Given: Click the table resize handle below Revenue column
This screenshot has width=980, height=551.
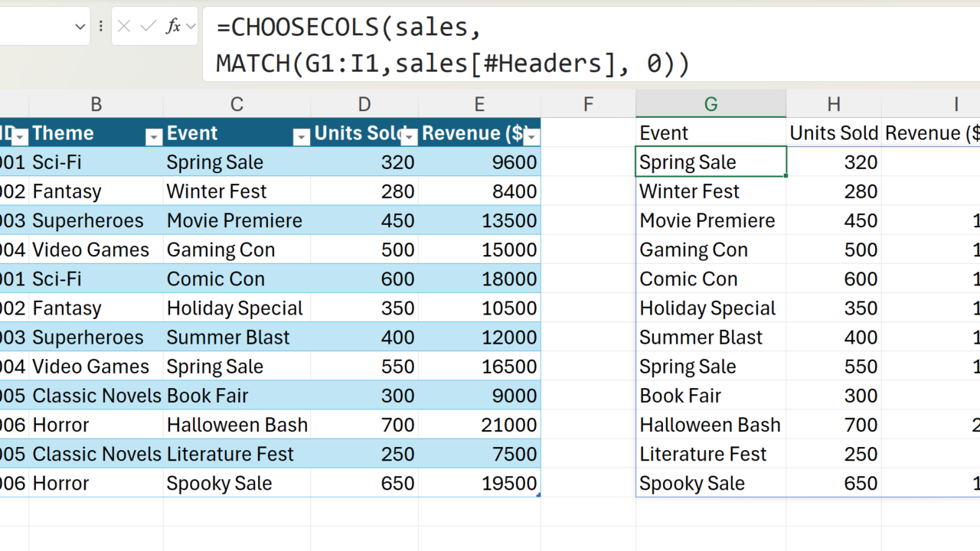Looking at the screenshot, I should pos(538,495).
